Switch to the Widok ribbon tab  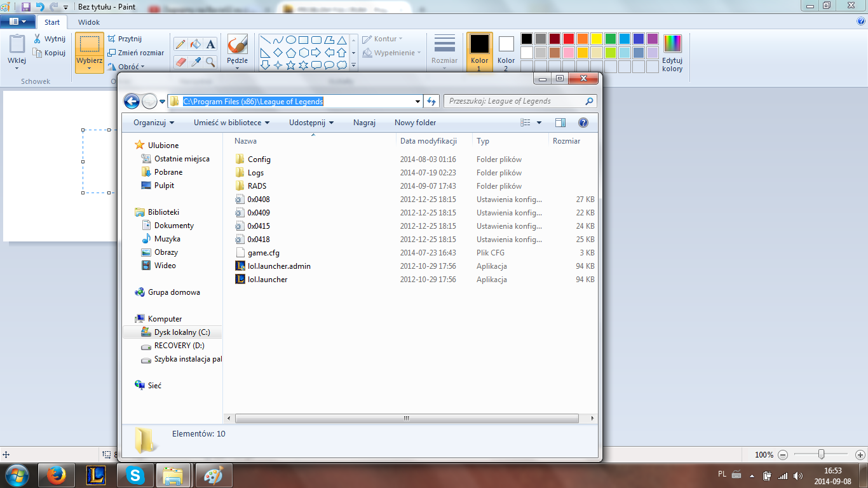(x=89, y=22)
